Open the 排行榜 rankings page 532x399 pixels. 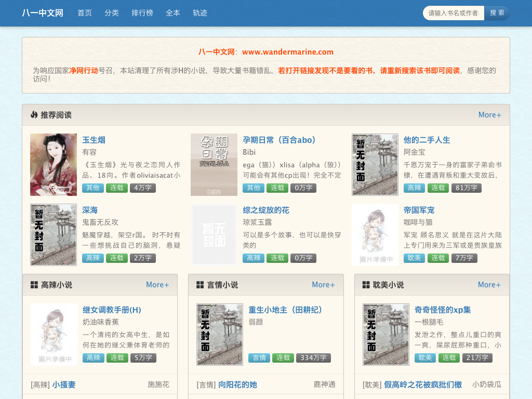coord(142,13)
